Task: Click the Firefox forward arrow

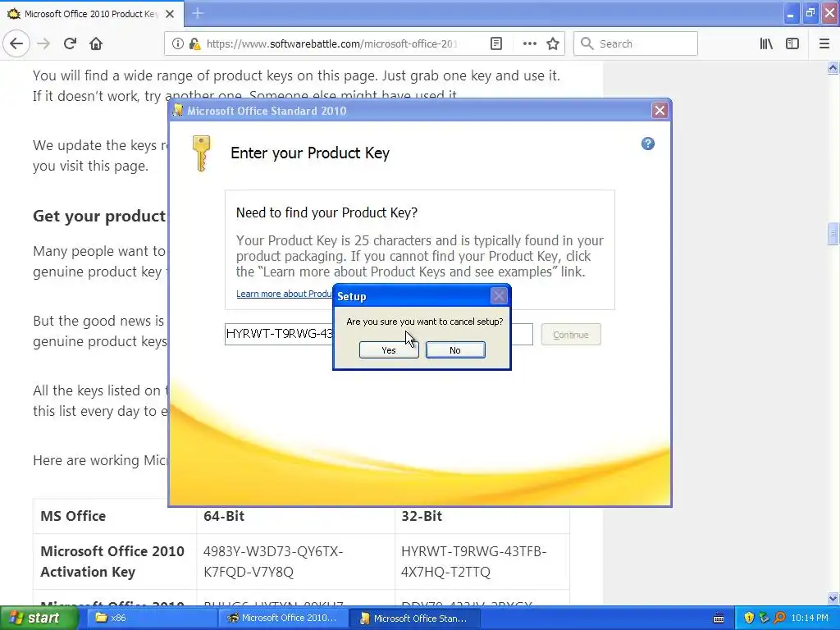Action: pos(44,43)
